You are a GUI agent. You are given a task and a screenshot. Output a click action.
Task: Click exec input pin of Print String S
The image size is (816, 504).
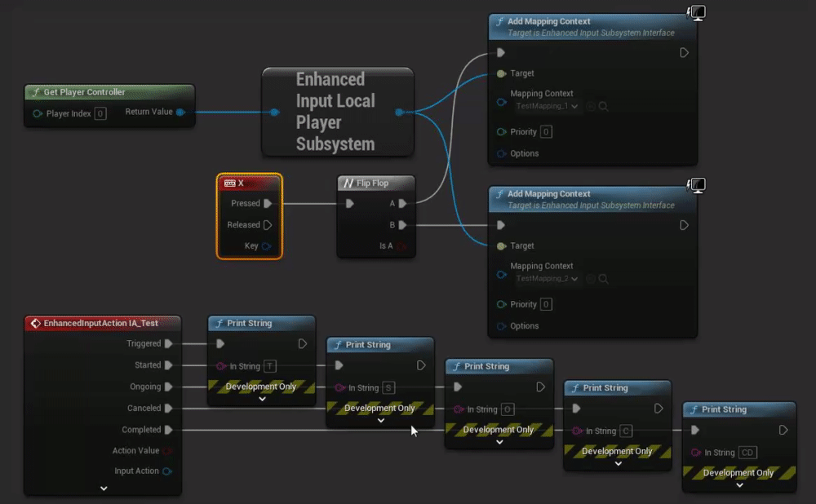(339, 365)
